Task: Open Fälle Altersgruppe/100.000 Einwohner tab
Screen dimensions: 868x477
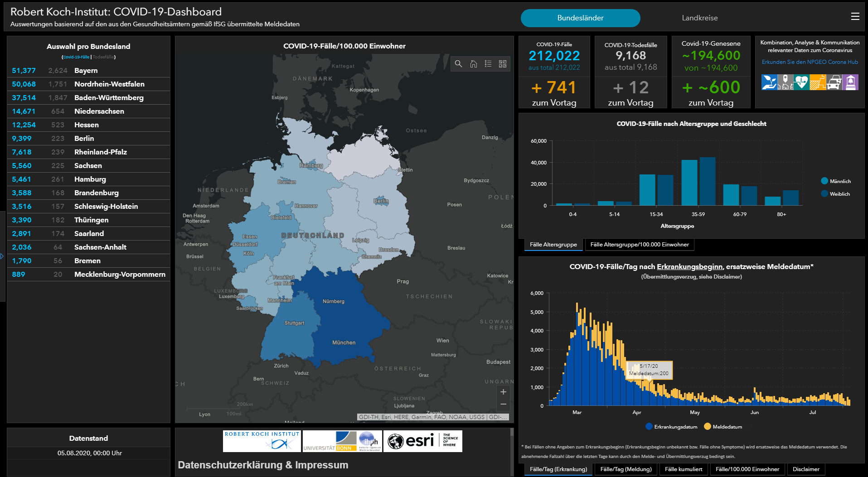Action: coord(639,245)
